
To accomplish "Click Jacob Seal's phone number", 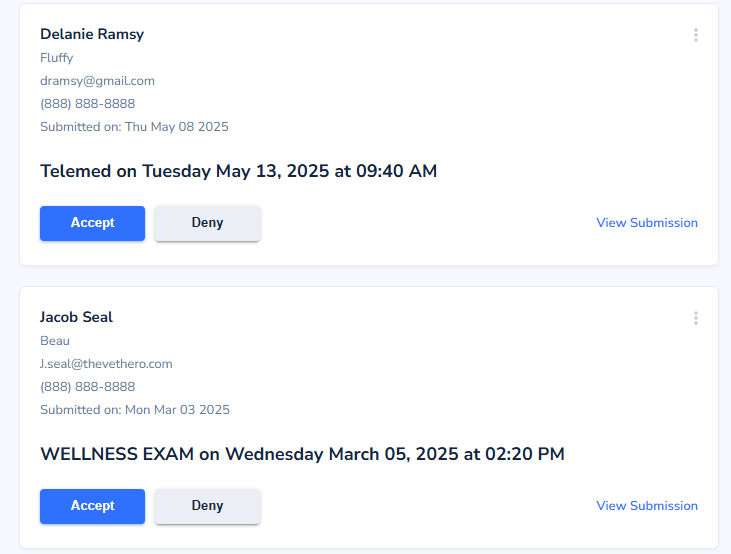I will pos(88,387).
